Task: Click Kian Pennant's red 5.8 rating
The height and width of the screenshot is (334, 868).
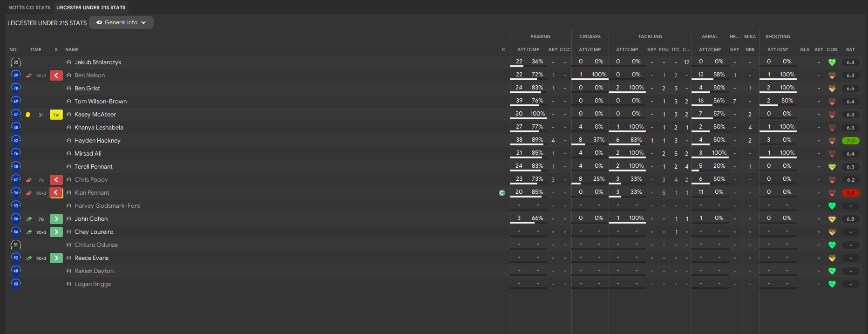Action: tap(850, 193)
